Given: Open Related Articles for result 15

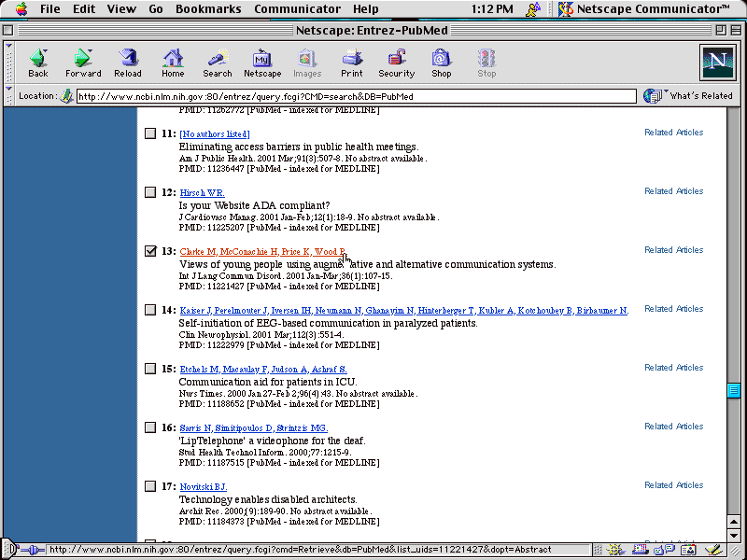Looking at the screenshot, I should [x=673, y=368].
